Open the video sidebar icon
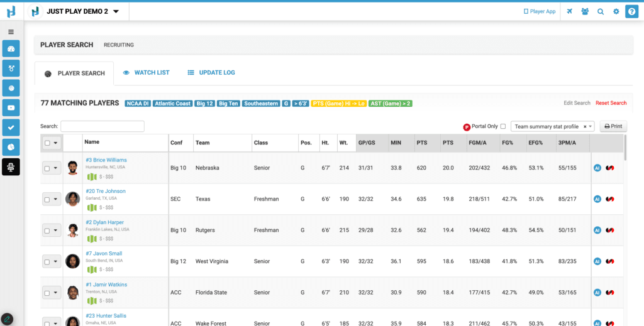Image resolution: width=644 pixels, height=326 pixels. tap(11, 108)
